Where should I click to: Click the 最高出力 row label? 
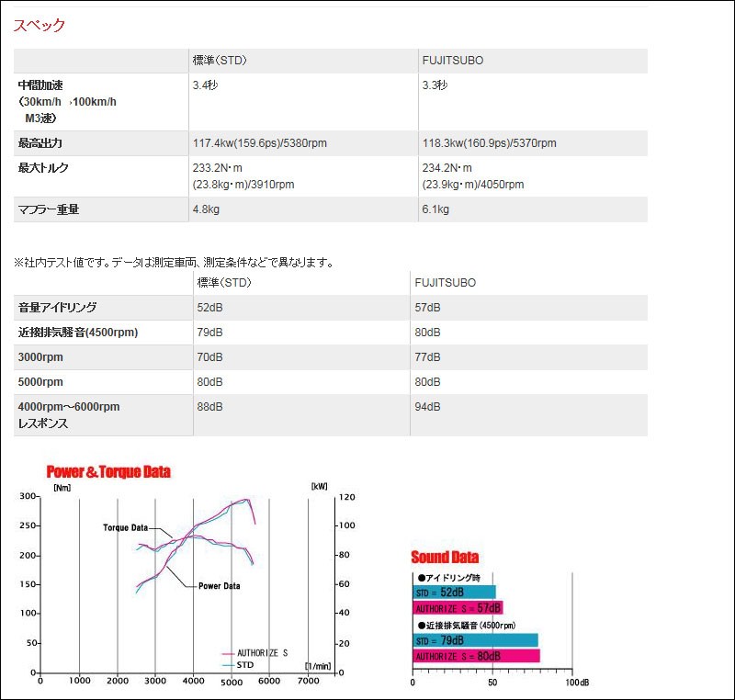click(40, 143)
